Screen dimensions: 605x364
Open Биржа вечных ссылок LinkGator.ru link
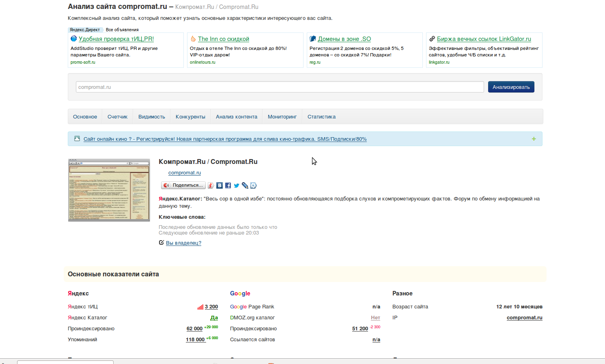[x=484, y=39]
